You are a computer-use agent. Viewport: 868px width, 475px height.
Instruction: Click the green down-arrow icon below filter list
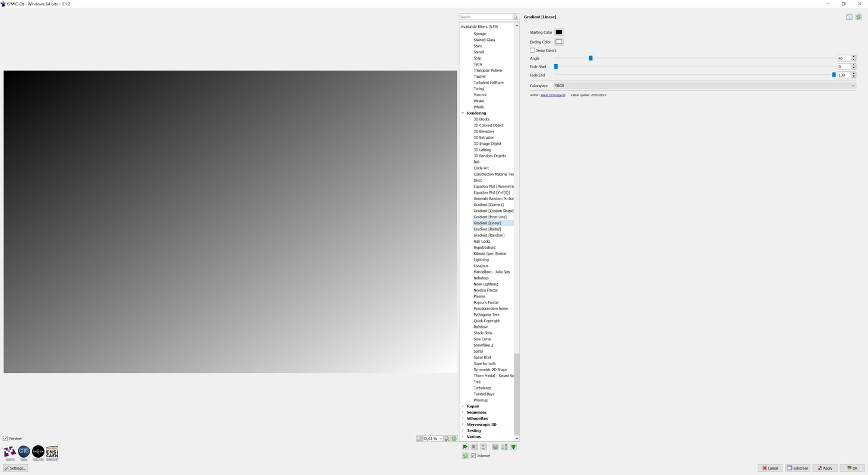(x=513, y=446)
